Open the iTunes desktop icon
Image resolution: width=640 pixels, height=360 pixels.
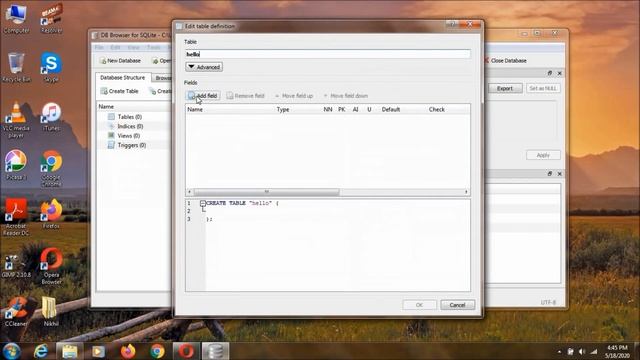(51, 117)
